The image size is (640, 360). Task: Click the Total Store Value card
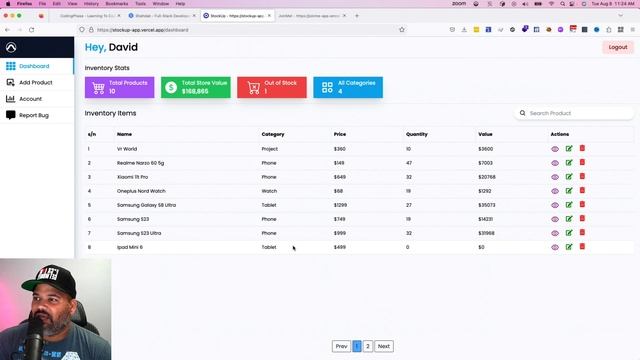pyautogui.click(x=196, y=87)
